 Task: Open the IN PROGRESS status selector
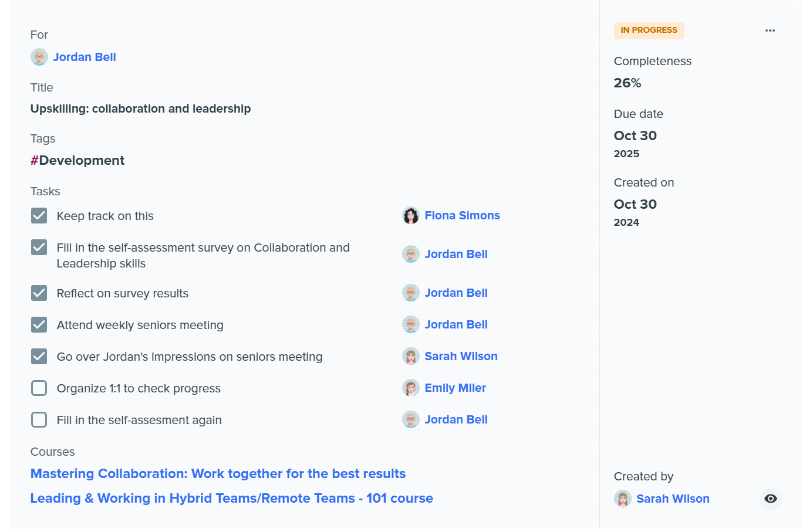coord(649,30)
